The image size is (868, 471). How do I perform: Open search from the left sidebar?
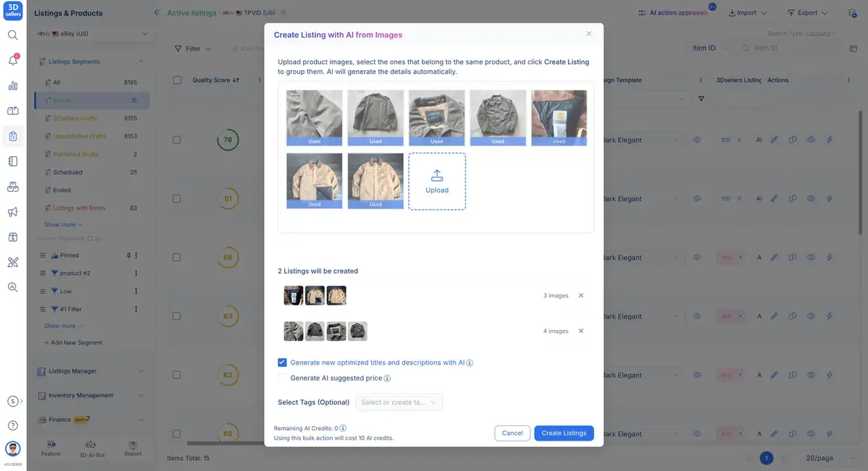point(13,35)
